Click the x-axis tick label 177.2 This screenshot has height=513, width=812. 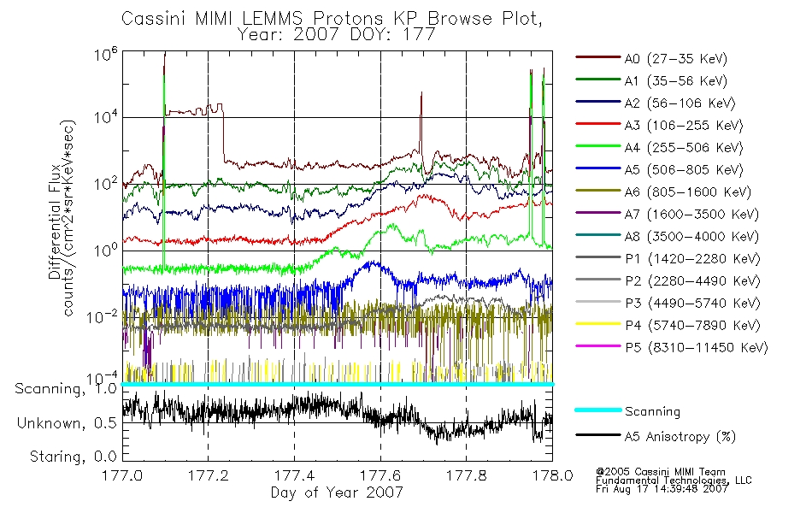point(209,475)
